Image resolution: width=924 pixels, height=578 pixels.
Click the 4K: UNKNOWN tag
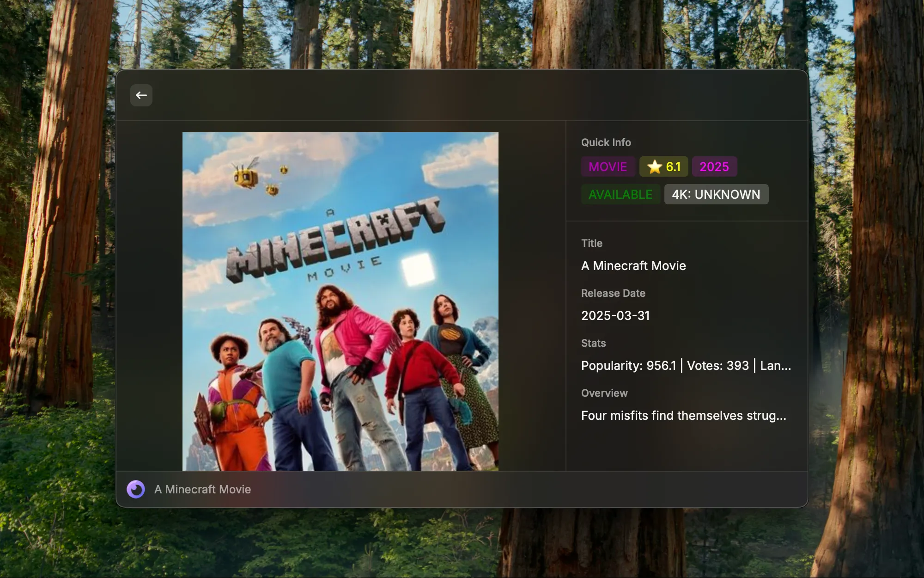(x=716, y=194)
